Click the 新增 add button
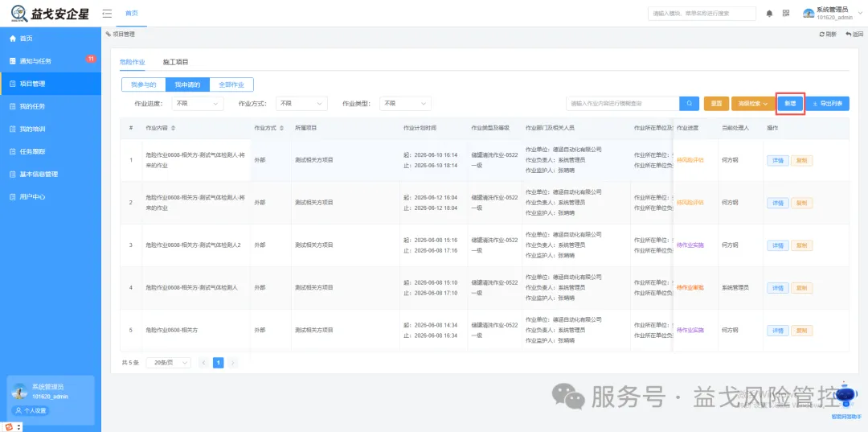The height and width of the screenshot is (432, 868). coord(790,104)
